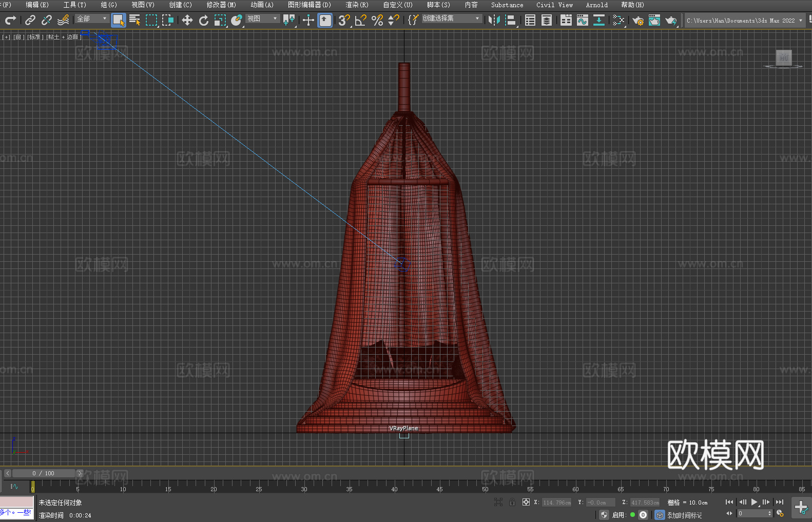Screen dimensions: 812x522
Task: Click the Select and Link icon
Action: pyautogui.click(x=30, y=20)
